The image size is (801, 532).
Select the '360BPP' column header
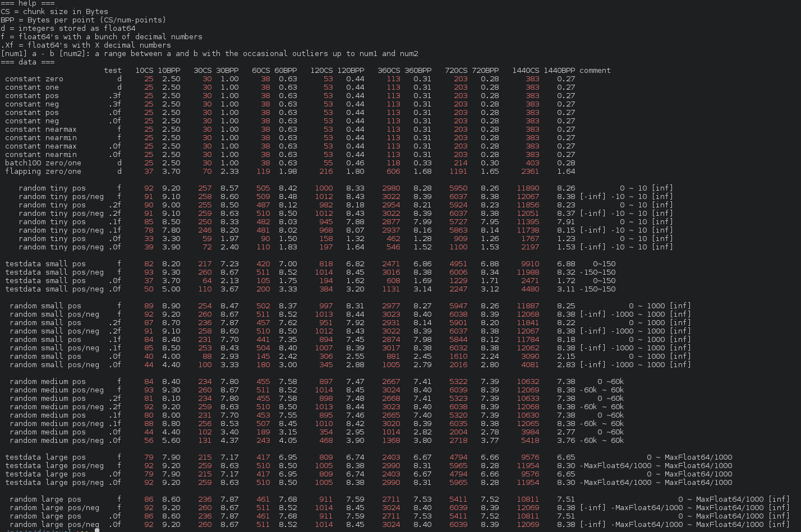pyautogui.click(x=418, y=70)
